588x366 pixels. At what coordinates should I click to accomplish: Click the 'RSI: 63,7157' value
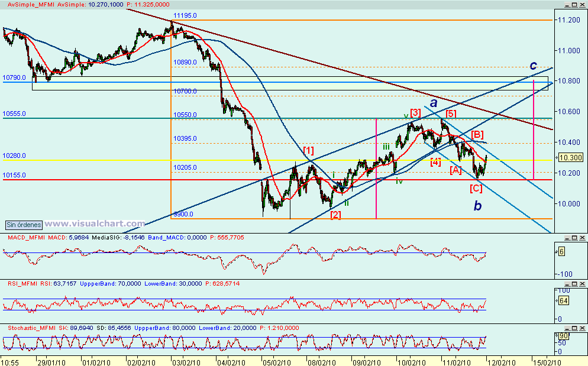click(x=58, y=284)
